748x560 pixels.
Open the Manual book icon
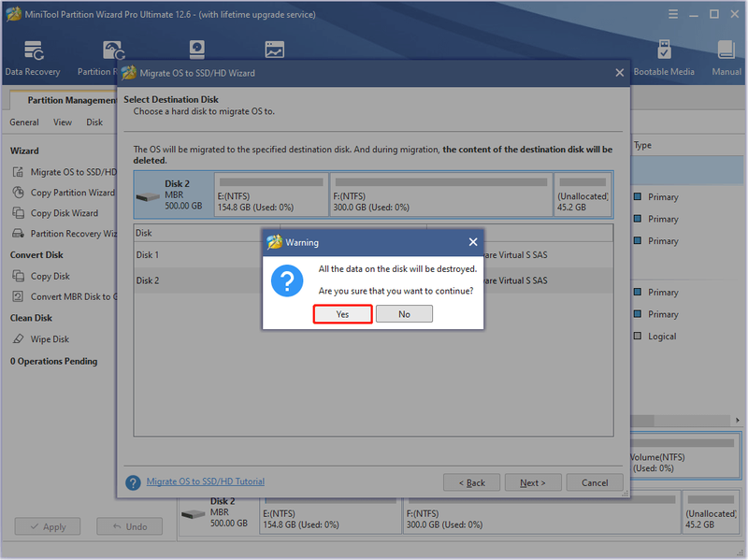[x=726, y=50]
